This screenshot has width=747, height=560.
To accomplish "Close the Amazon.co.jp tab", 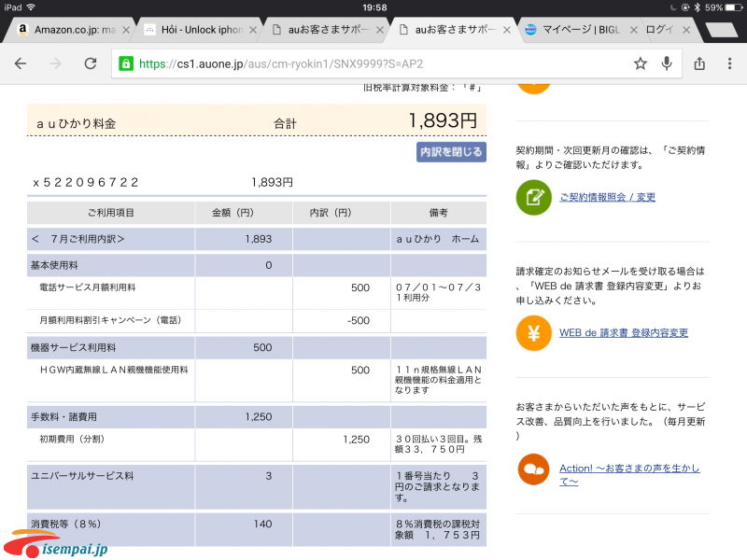I will tap(126, 30).
